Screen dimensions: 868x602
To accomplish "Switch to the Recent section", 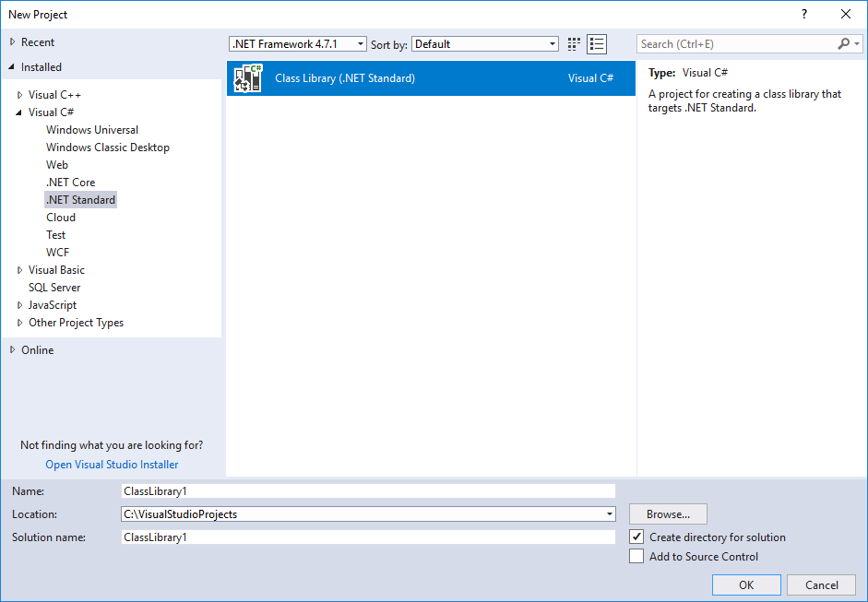I will (x=37, y=41).
